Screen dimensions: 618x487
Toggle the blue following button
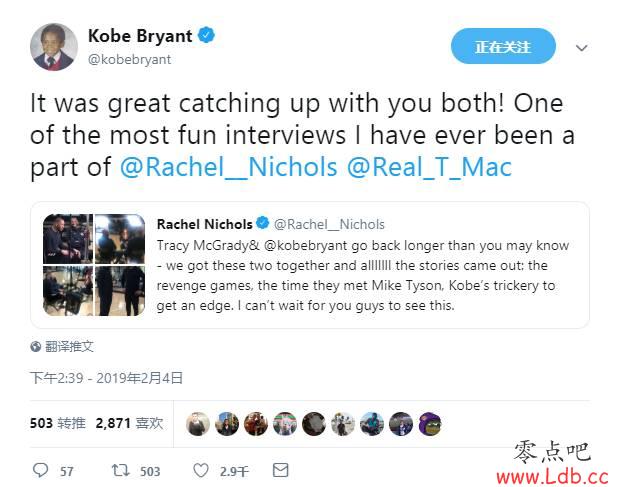[x=503, y=46]
